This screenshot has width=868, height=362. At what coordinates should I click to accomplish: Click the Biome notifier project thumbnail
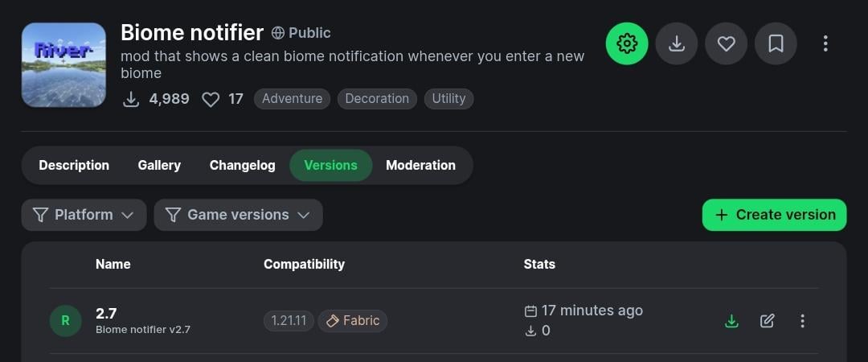63,65
